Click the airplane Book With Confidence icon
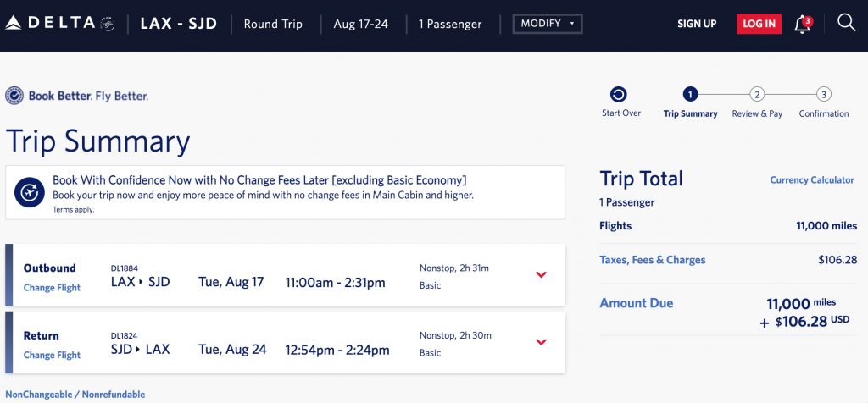 [30, 193]
